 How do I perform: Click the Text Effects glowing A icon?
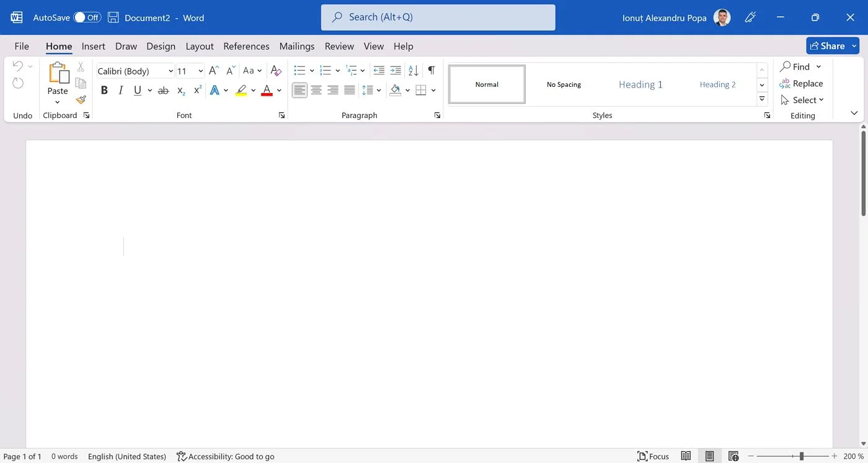(215, 91)
